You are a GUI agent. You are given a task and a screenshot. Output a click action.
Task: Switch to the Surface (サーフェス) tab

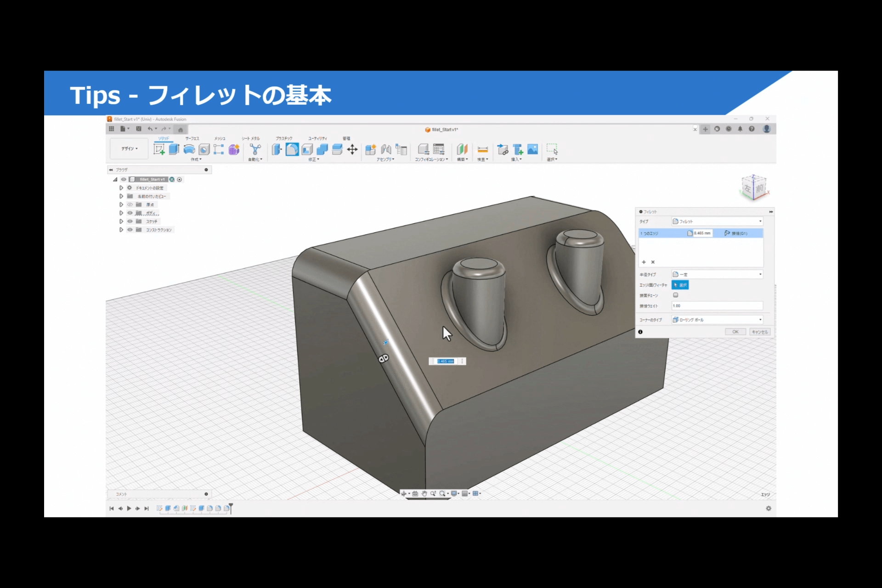(x=192, y=138)
